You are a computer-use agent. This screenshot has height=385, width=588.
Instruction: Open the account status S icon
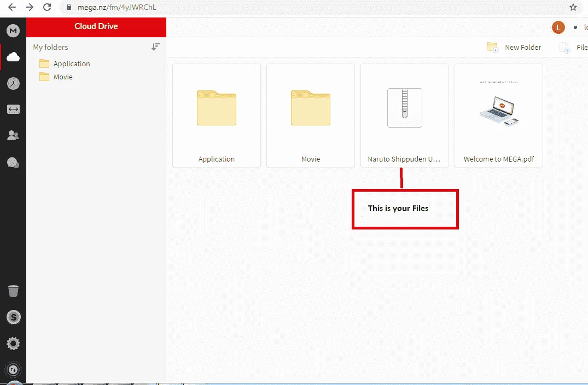click(x=13, y=317)
